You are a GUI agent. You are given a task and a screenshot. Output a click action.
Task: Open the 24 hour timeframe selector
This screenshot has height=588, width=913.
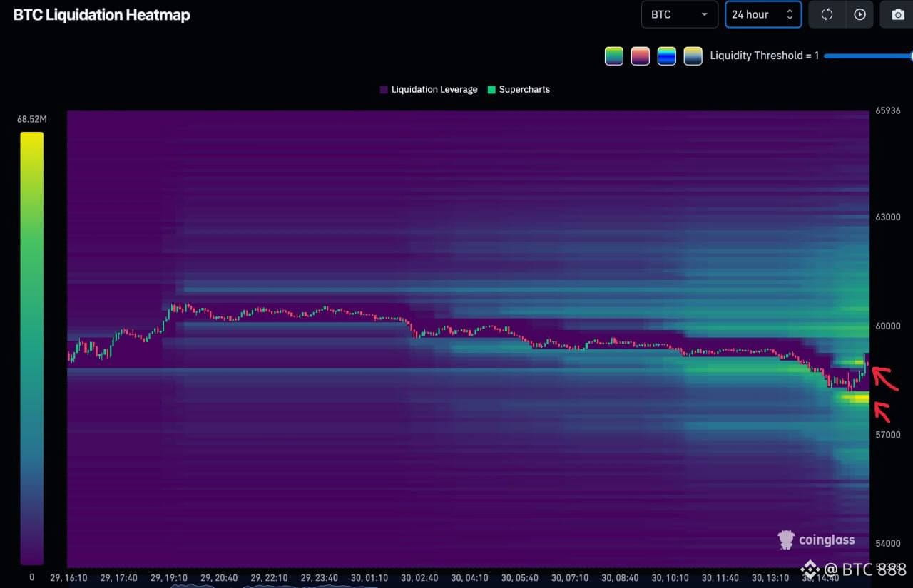[x=763, y=14]
